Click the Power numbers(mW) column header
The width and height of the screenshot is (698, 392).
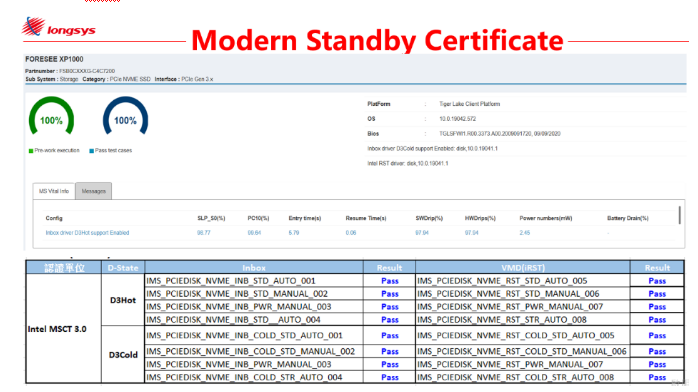click(x=546, y=218)
